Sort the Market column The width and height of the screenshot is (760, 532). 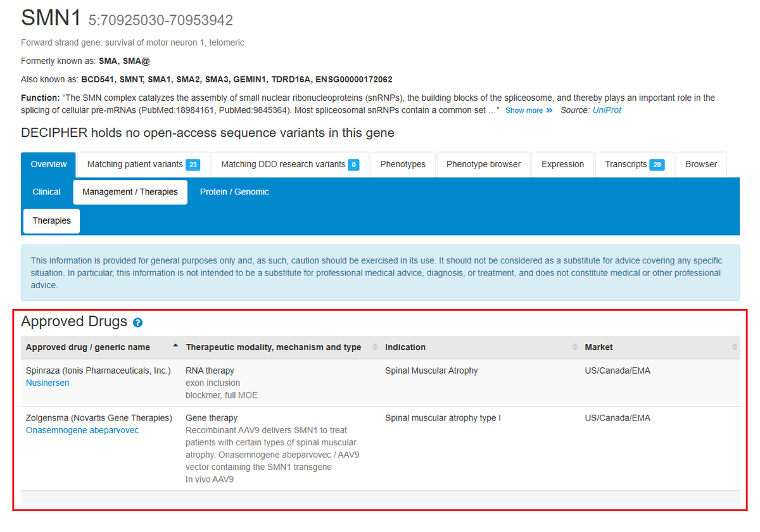tap(659, 347)
